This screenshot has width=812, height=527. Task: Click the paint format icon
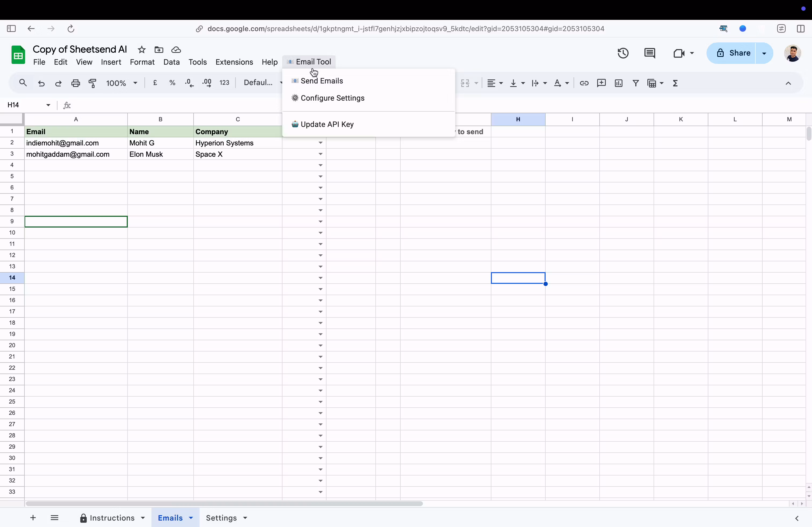click(92, 83)
